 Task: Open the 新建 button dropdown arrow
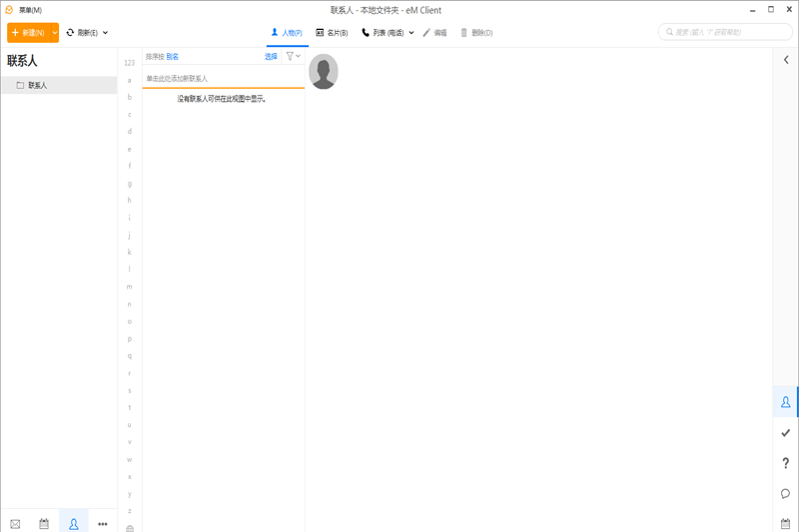tap(52, 33)
